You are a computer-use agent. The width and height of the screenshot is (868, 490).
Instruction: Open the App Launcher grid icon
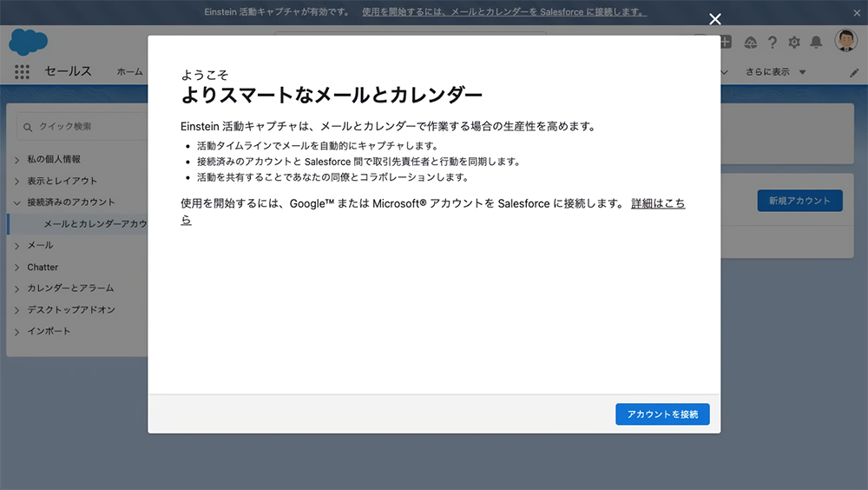(22, 72)
